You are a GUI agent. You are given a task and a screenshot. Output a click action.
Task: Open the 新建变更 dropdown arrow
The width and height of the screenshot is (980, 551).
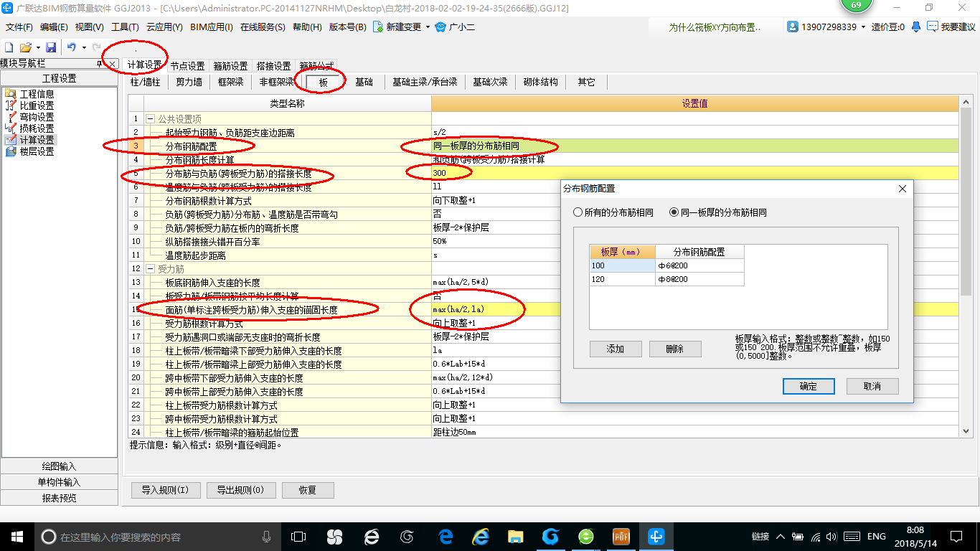pos(428,27)
